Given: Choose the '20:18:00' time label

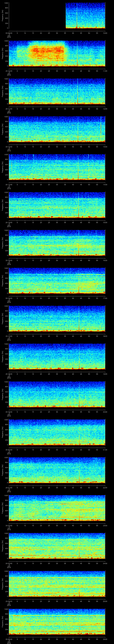Looking at the screenshot, I should point(9,374).
